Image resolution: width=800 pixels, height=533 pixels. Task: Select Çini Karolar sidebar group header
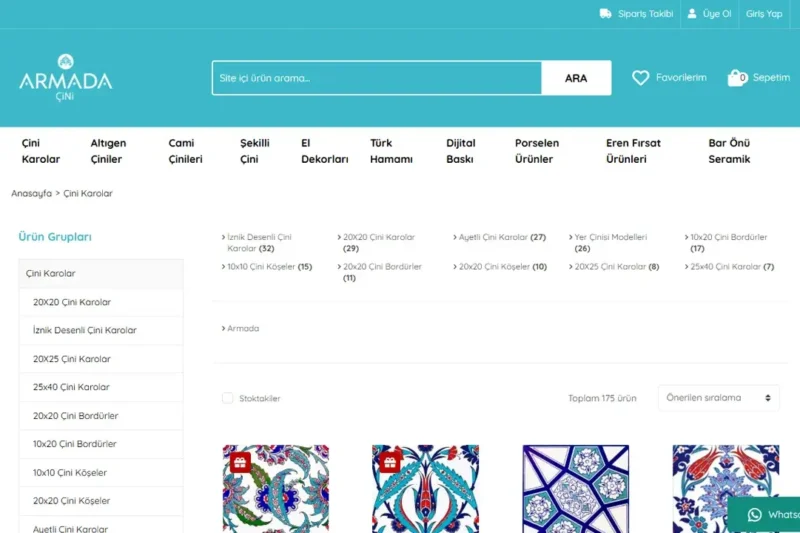coord(101,273)
